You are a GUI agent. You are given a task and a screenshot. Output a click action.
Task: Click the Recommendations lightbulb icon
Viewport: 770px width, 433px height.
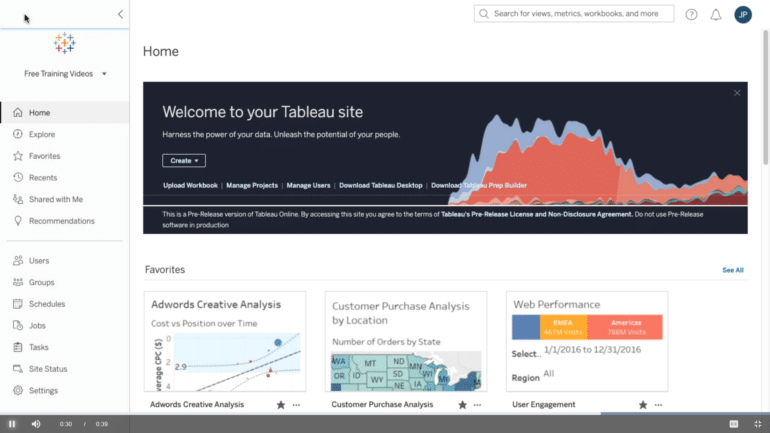tap(18, 221)
